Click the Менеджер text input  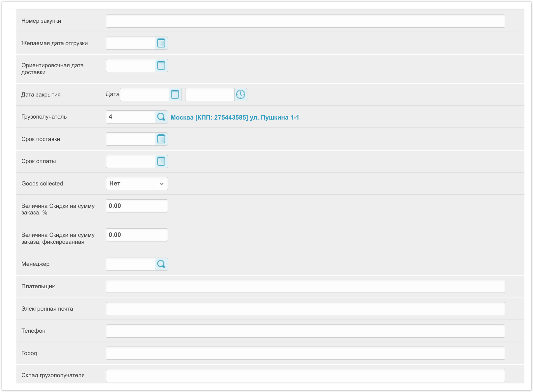coord(130,264)
